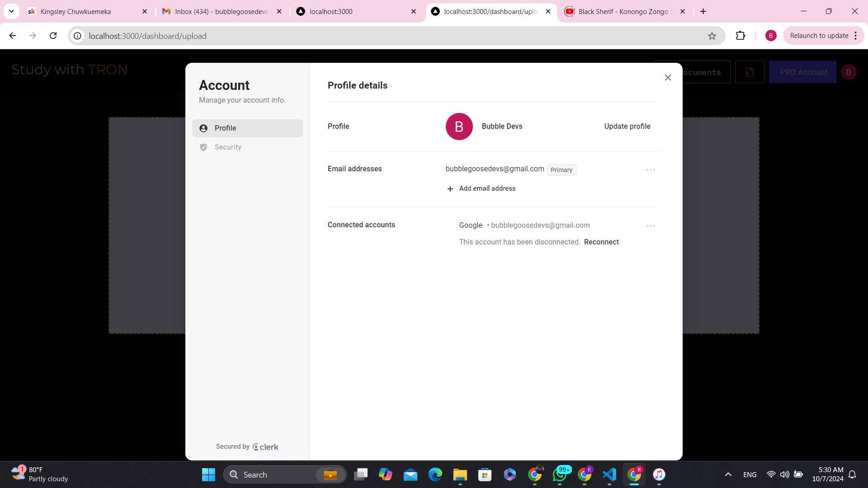Open a new browser tab

[x=703, y=11]
